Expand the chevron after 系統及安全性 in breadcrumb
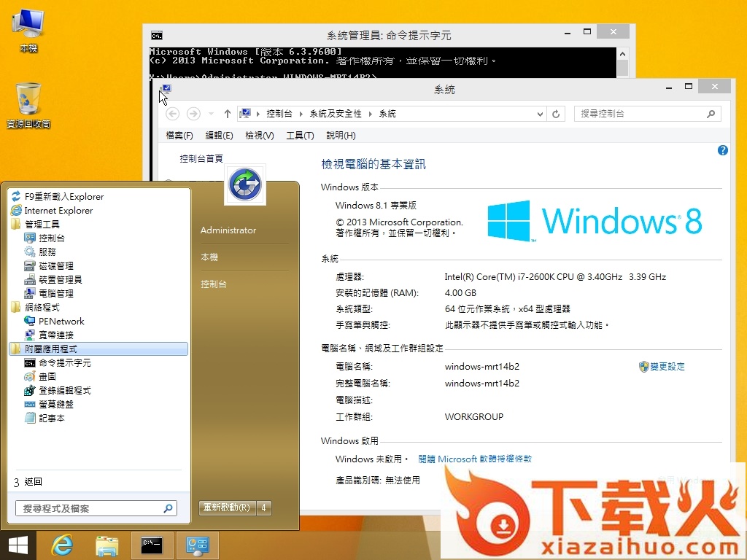Viewport: 747px width, 560px height. click(370, 114)
